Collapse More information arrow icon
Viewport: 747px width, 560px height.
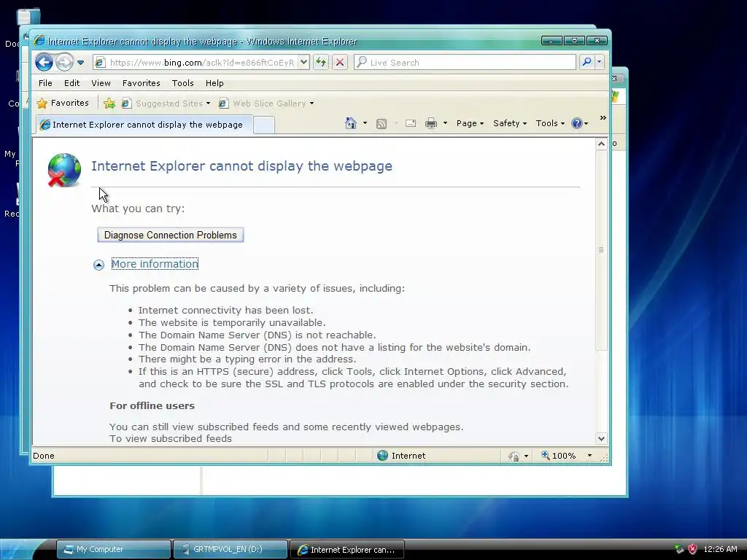click(98, 265)
